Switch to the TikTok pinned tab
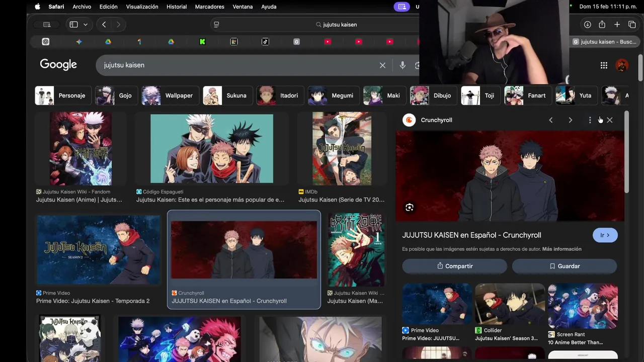Viewport: 644px width, 362px height. point(265,42)
